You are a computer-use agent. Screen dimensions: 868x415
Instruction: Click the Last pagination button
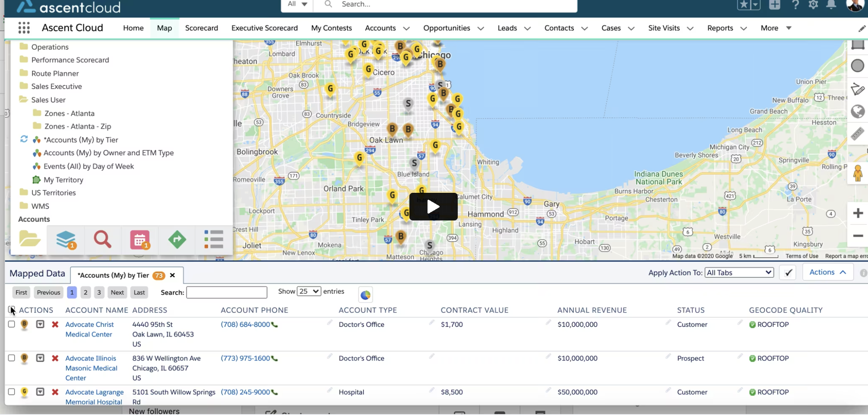click(139, 293)
